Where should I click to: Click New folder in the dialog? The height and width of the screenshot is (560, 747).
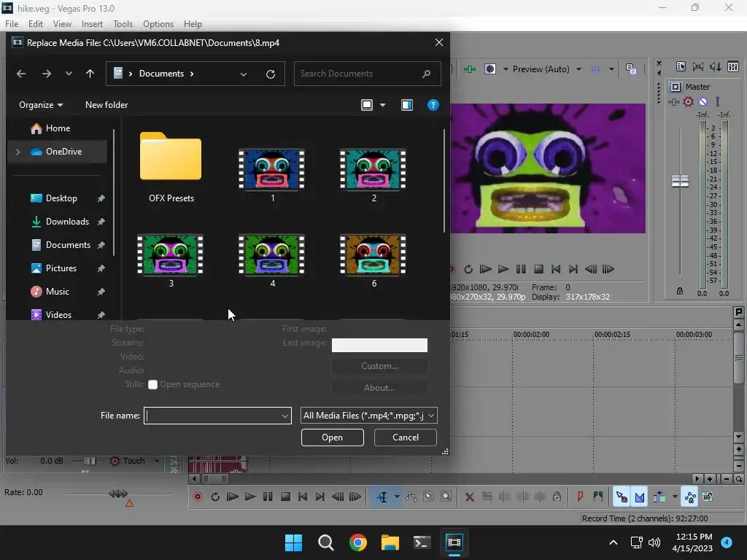(x=107, y=105)
